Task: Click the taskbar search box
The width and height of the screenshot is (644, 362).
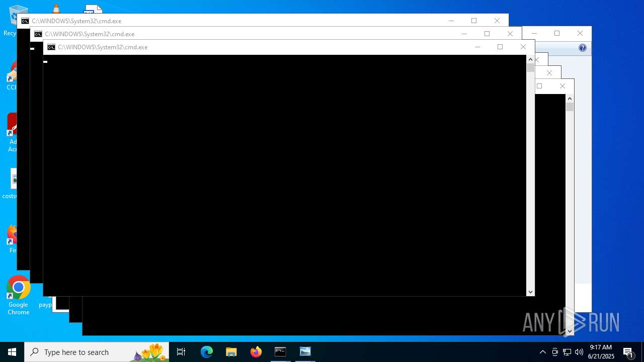Action: [x=97, y=352]
